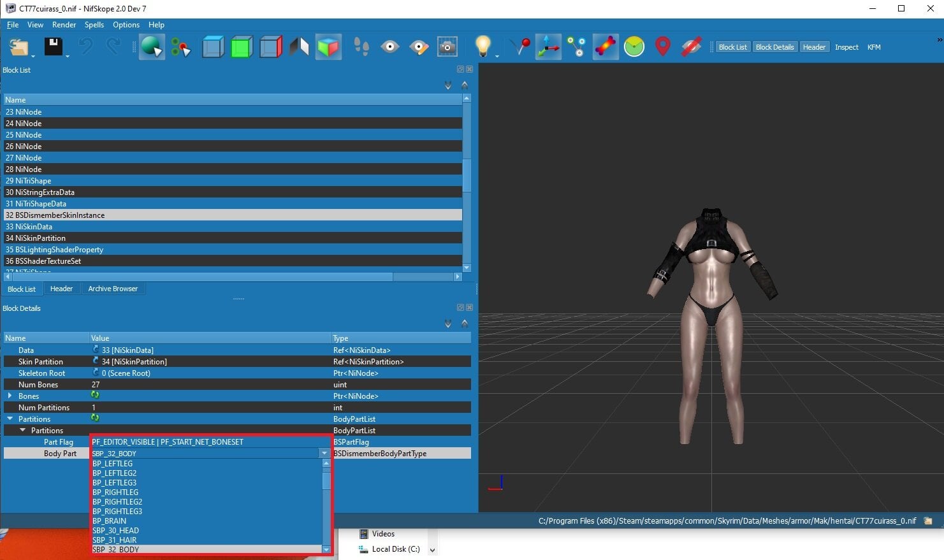Image resolution: width=944 pixels, height=560 pixels.
Task: Close the Block List panel
Action: pyautogui.click(x=470, y=69)
